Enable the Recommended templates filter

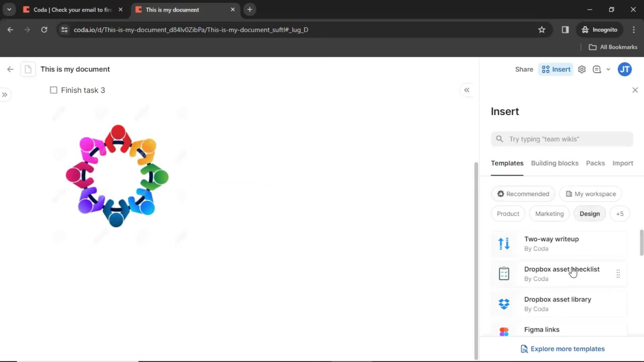point(523,194)
